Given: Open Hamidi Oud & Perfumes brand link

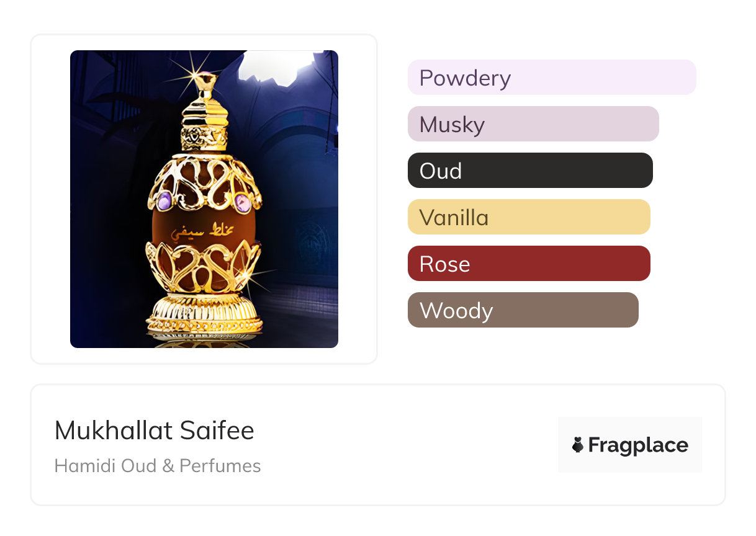Looking at the screenshot, I should pos(158,466).
